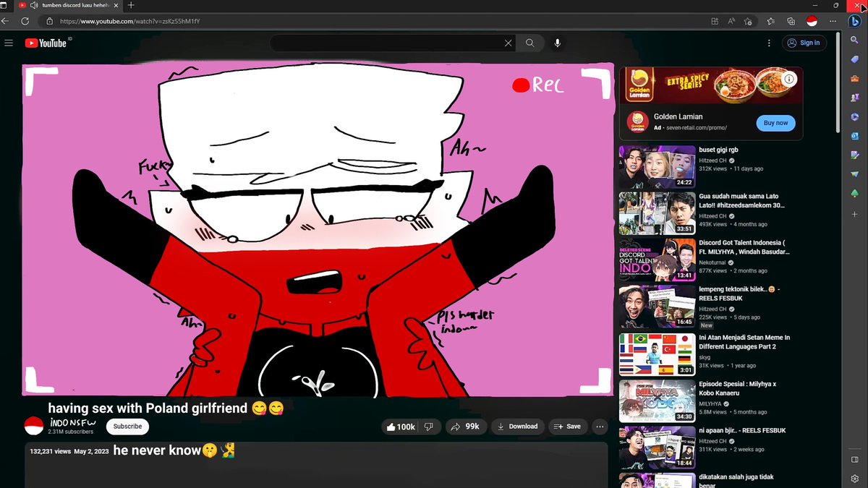Screen dimensions: 868x488
Task: Open 'Episode Spesial : Milyhya x Kobo' title
Action: pos(738,388)
